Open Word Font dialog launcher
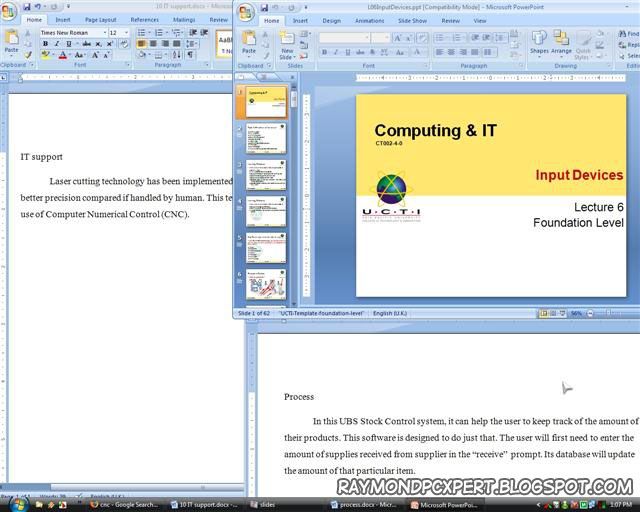The width and height of the screenshot is (640, 512). [x=128, y=65]
